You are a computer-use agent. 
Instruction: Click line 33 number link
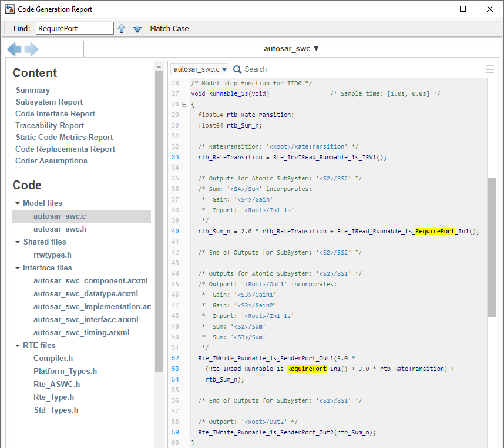(x=175, y=157)
